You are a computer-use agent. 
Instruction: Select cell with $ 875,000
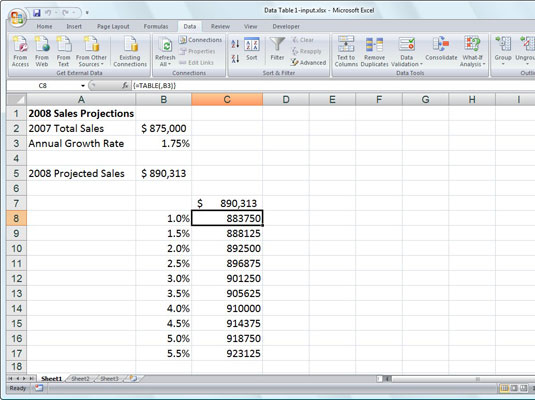pos(163,128)
